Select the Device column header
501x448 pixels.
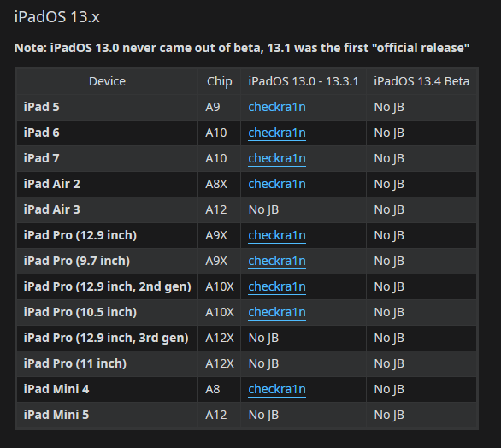(108, 81)
